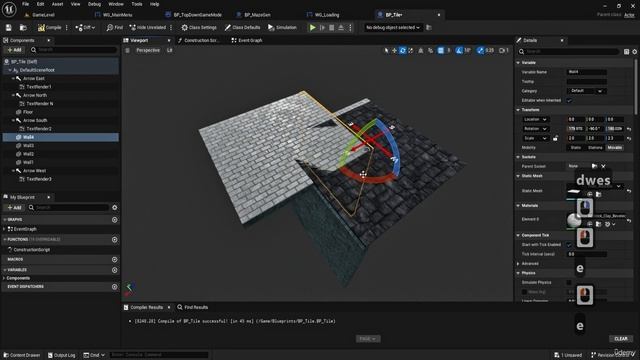Toggle the Scale lock icon

(556, 138)
